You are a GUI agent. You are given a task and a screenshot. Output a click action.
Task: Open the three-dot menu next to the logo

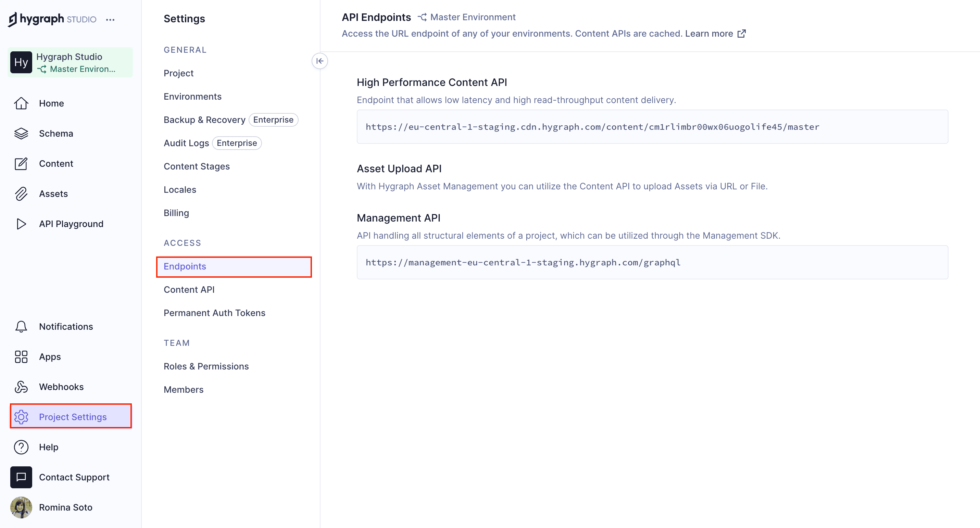110,20
